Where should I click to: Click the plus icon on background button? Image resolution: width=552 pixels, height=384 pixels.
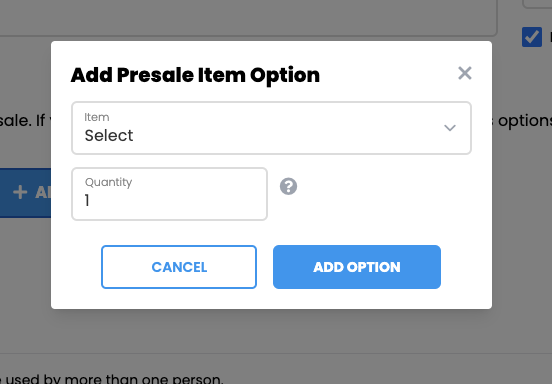[20, 192]
